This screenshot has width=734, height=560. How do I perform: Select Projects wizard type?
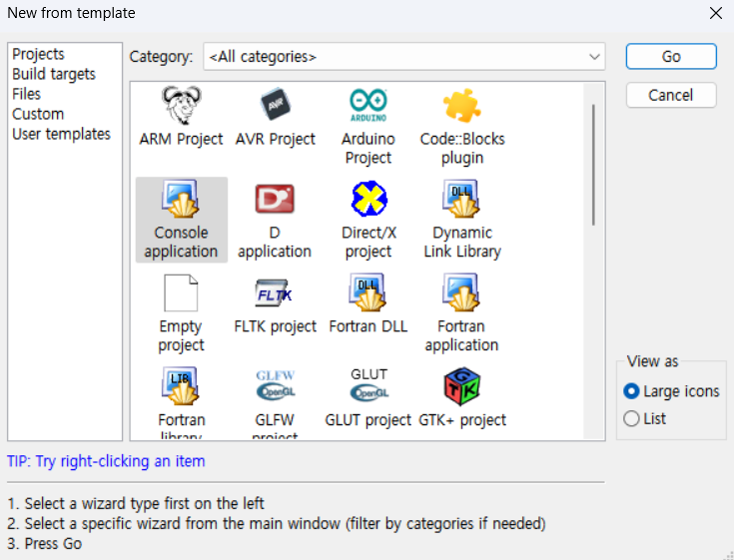pos(38,54)
